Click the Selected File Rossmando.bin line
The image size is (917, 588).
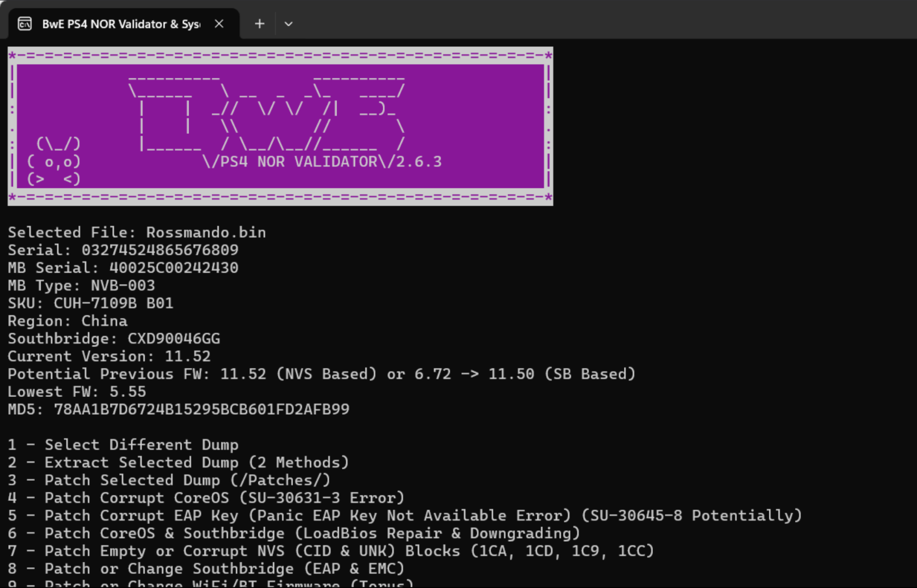(x=137, y=232)
